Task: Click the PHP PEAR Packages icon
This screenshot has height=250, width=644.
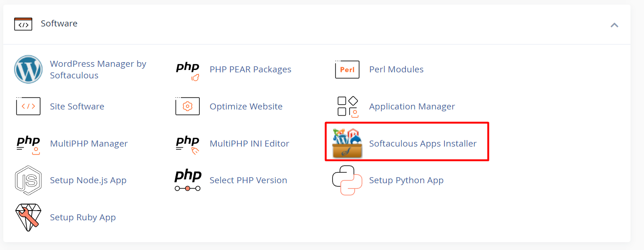Action: point(188,70)
